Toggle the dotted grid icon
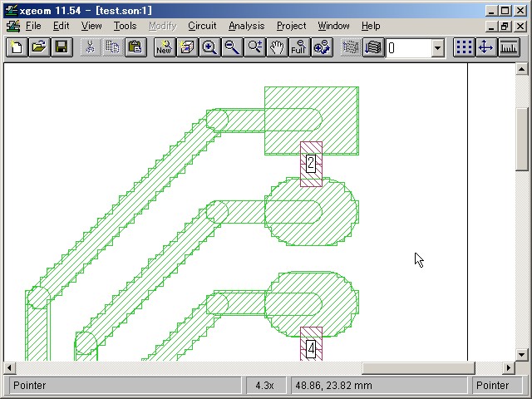The height and width of the screenshot is (399, 532). [464, 47]
